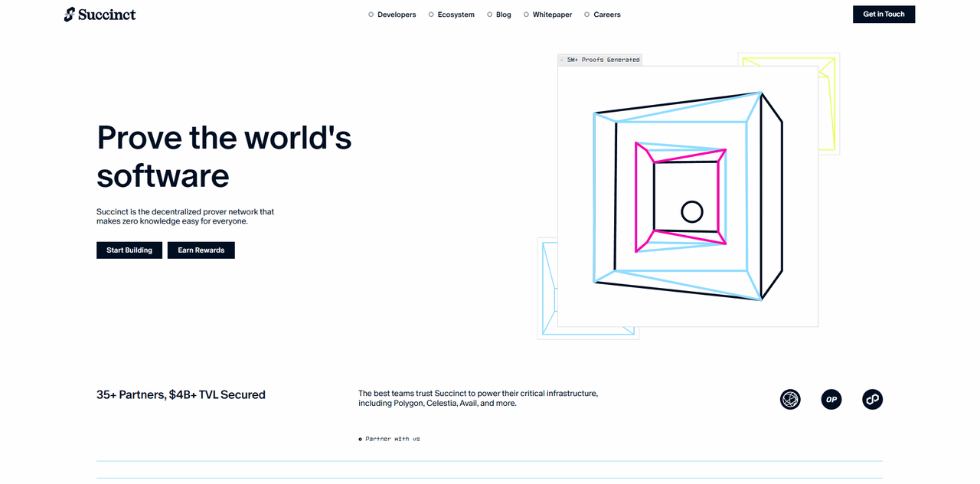The width and height of the screenshot is (980, 484).
Task: Click the Prove the world's software heading
Action: 224,156
